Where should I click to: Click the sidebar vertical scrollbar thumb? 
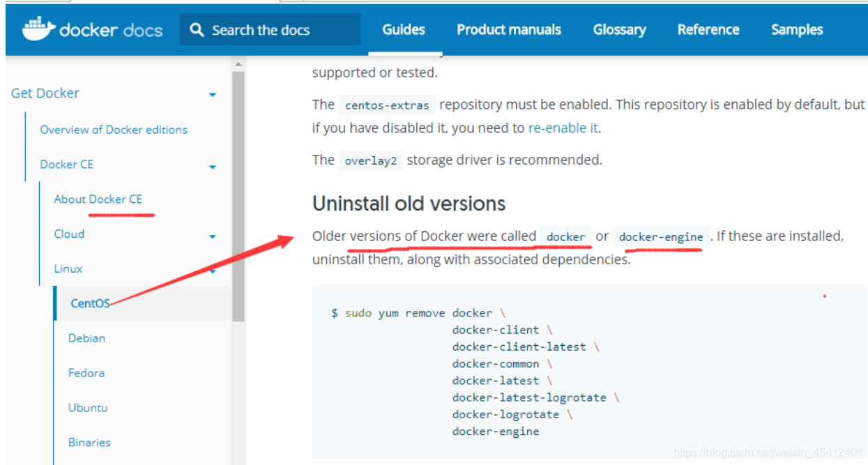pos(238,197)
